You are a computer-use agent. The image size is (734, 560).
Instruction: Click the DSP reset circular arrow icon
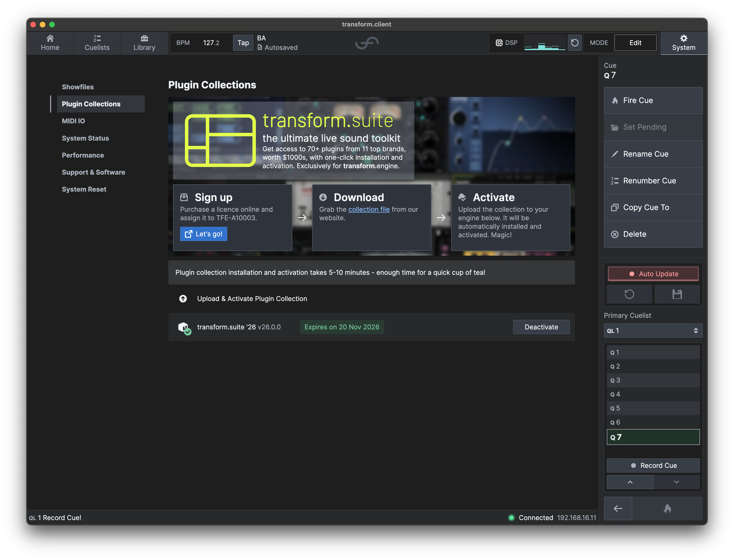pos(575,43)
